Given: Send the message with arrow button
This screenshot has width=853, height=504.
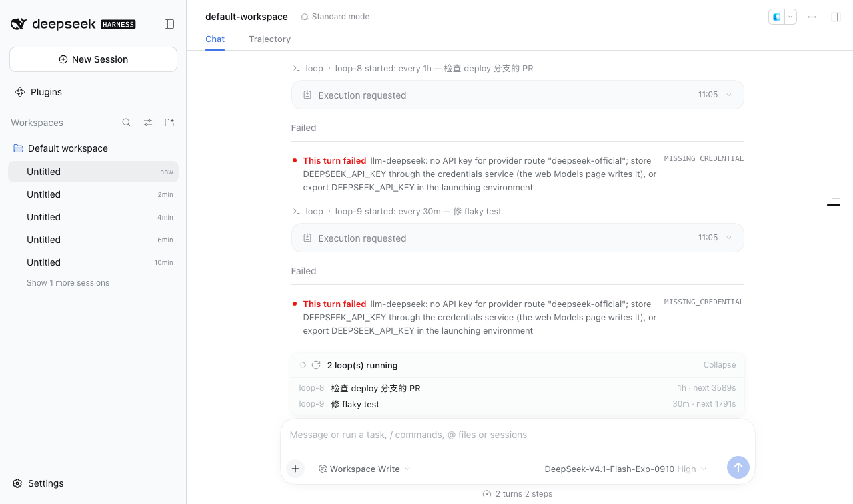Looking at the screenshot, I should coord(738,467).
